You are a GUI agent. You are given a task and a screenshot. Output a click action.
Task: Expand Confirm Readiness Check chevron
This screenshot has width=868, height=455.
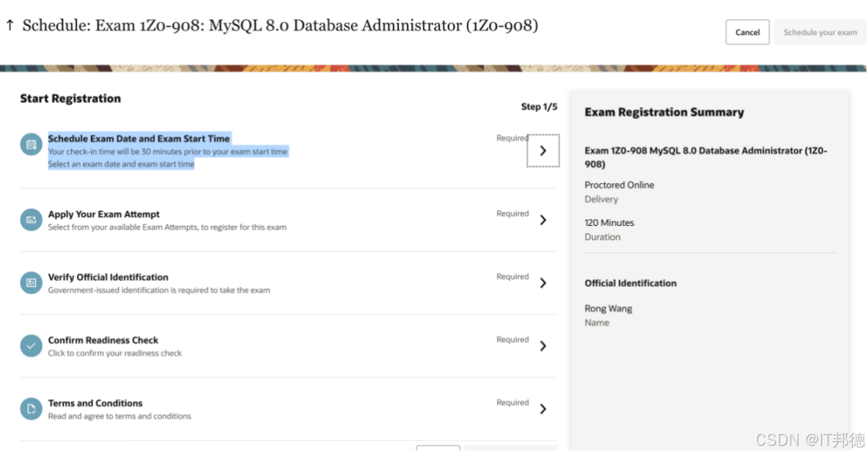click(543, 346)
